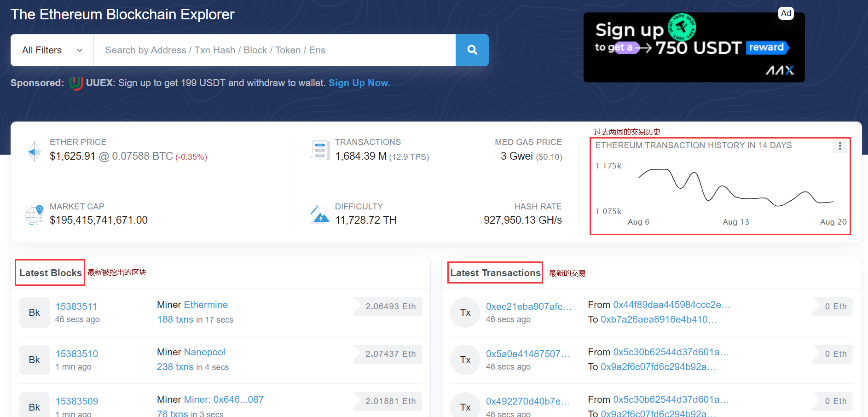Viewport: 868px width, 417px height.
Task: Click the transaction history line chart
Action: [x=736, y=188]
